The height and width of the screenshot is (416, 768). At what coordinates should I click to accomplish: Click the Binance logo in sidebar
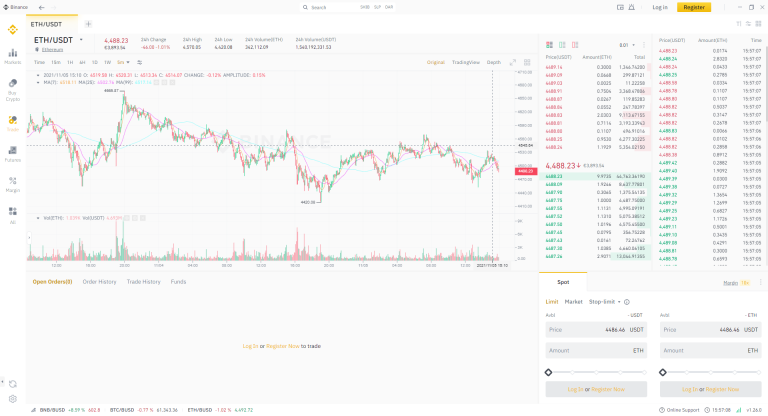click(13, 30)
